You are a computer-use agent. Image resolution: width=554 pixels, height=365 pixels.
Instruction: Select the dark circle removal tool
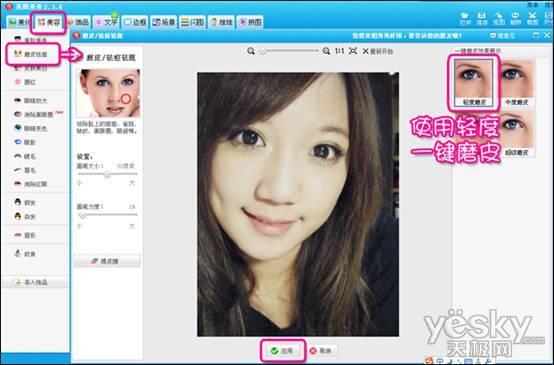click(x=34, y=114)
